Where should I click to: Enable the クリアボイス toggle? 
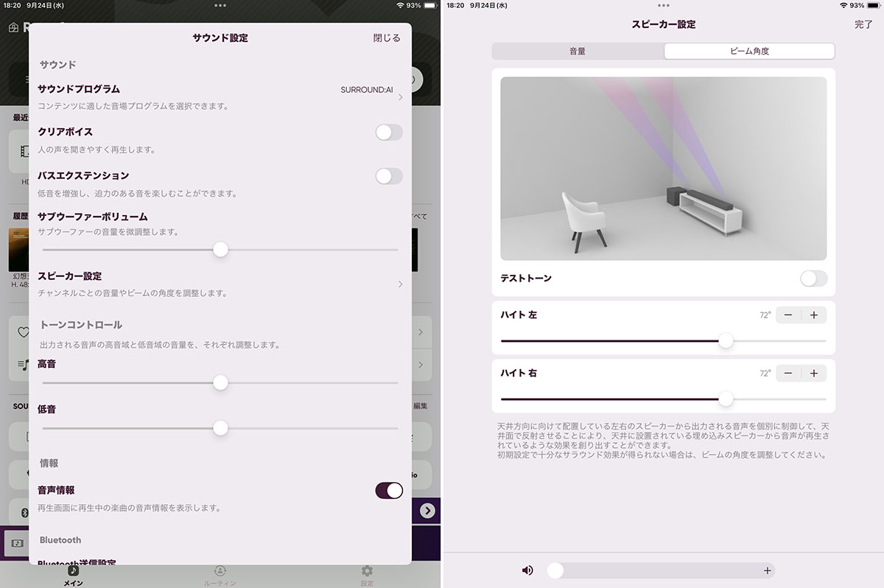pyautogui.click(x=389, y=132)
